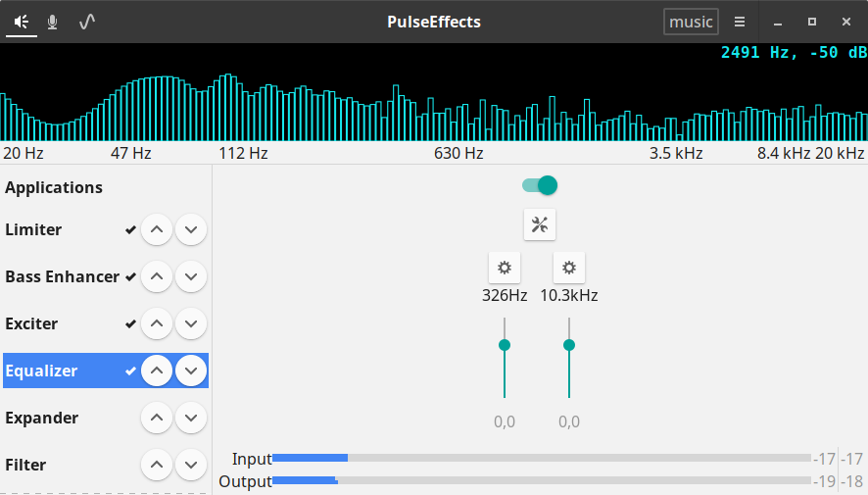Image resolution: width=868 pixels, height=495 pixels.
Task: Click the 10.3kHz band frequency label
Action: coord(569,295)
